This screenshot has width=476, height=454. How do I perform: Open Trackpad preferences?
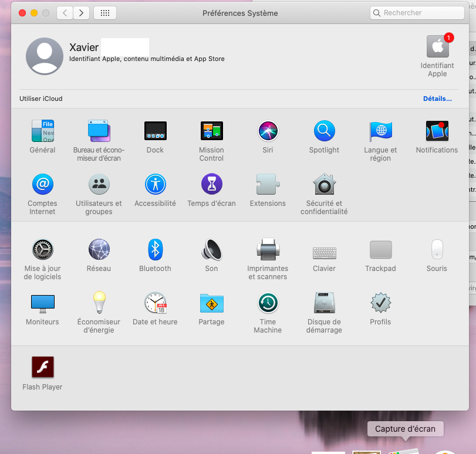coord(381,249)
